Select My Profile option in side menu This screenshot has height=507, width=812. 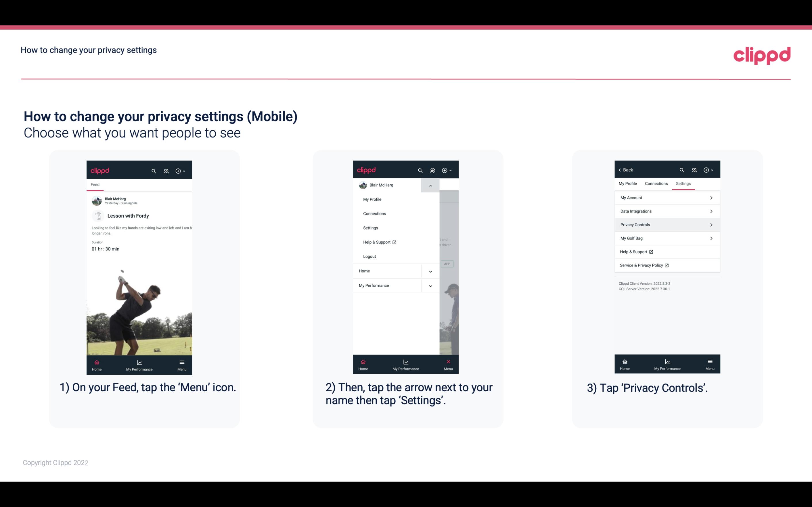(372, 198)
